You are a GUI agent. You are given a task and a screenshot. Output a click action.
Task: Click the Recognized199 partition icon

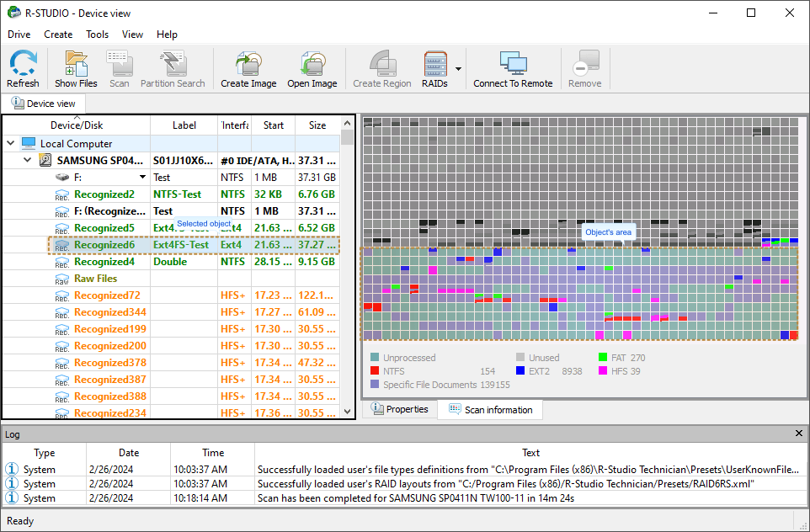click(x=62, y=329)
